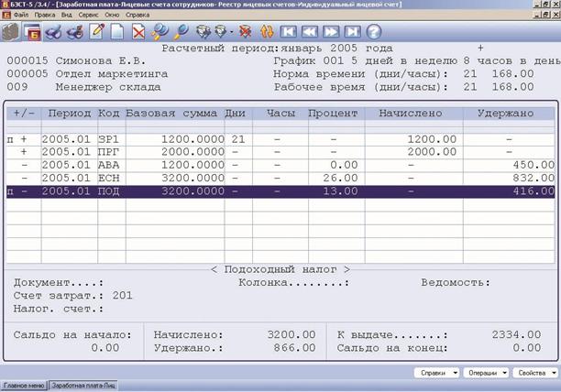Click the single magnifier search icon
561x392 pixels.
(181, 32)
